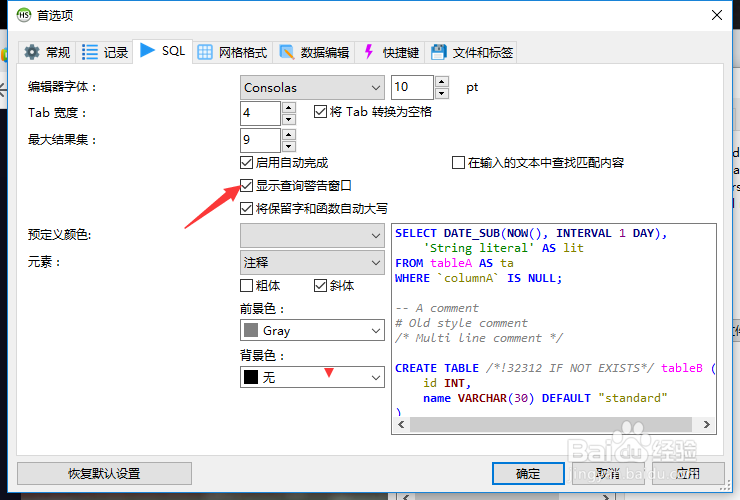Image resolution: width=740 pixels, height=500 pixels.
Task: Go to the 文件和标签 tab
Action: point(471,52)
